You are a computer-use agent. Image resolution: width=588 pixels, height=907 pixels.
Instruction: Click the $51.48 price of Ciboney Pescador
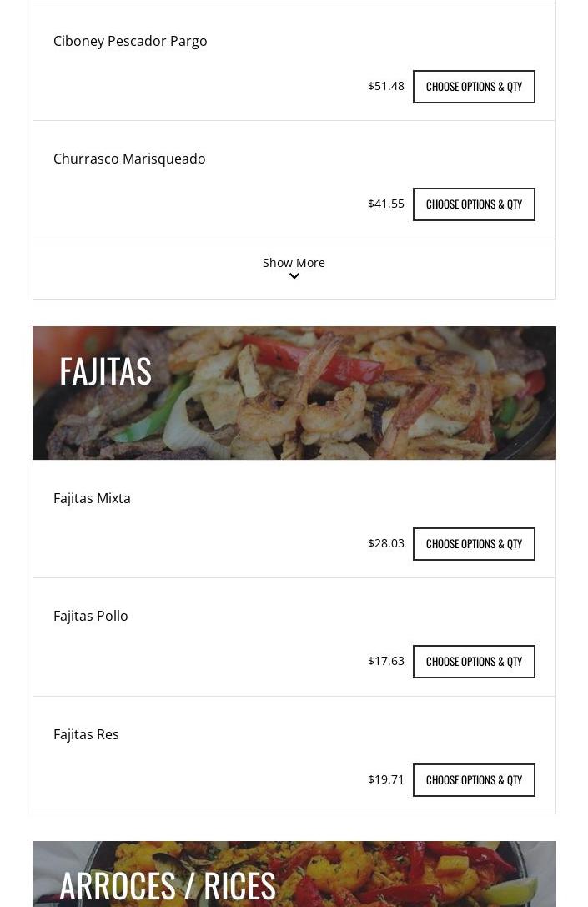(x=385, y=86)
